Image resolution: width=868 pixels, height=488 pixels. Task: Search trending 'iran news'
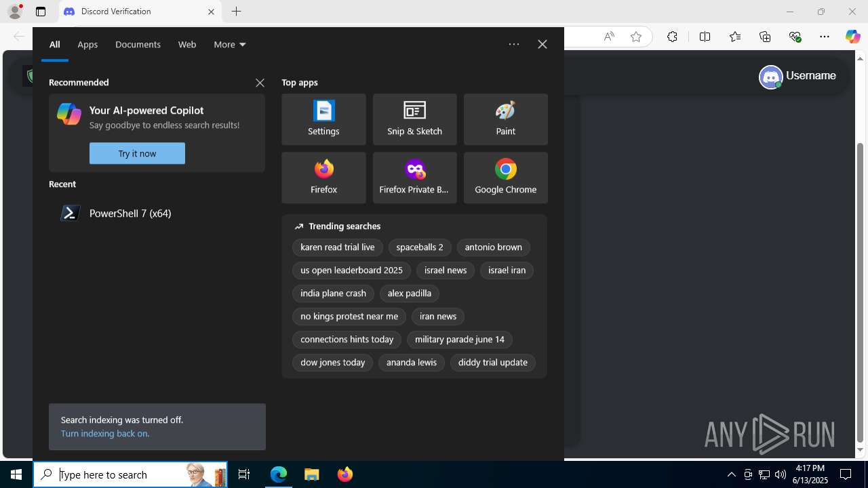coord(438,317)
